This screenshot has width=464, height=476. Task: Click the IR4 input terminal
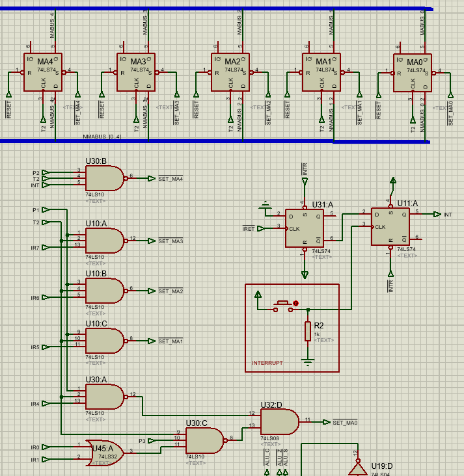(x=46, y=403)
